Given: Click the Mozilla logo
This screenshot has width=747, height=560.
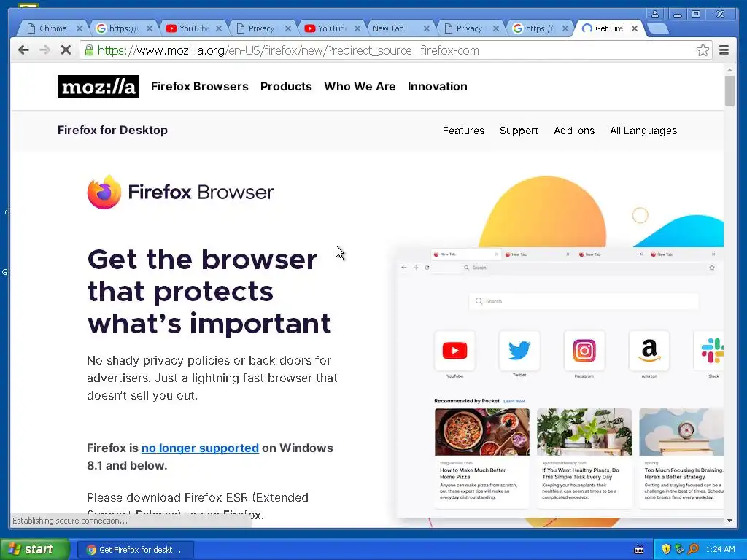Looking at the screenshot, I should coord(98,87).
